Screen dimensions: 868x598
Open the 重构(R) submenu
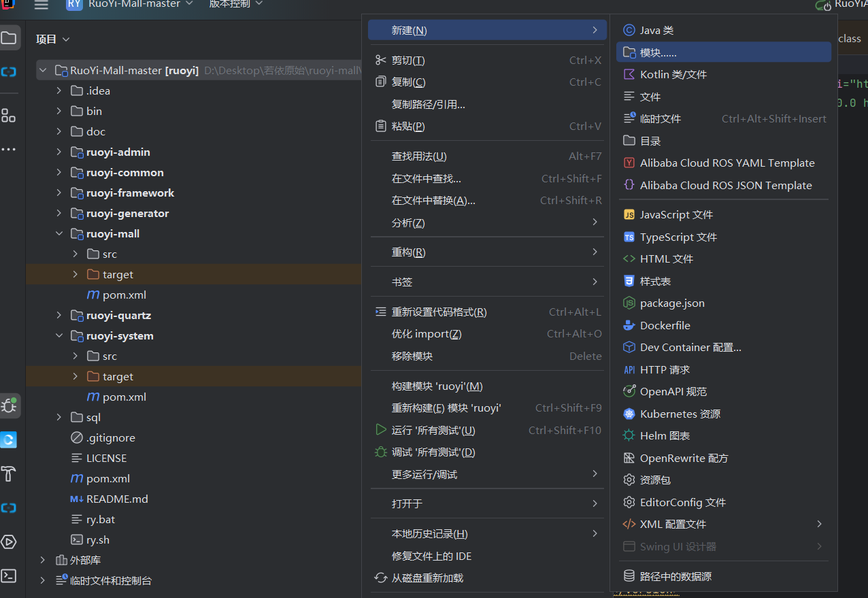click(487, 252)
